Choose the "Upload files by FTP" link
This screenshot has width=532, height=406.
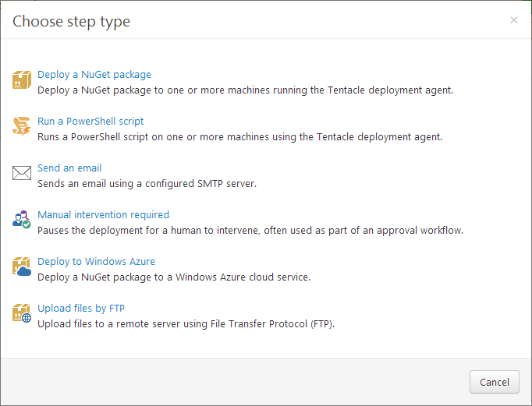81,309
